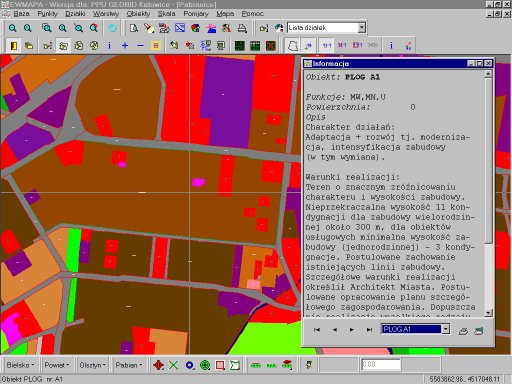Click the up arrow of the Informacja scrollbar

[488, 74]
